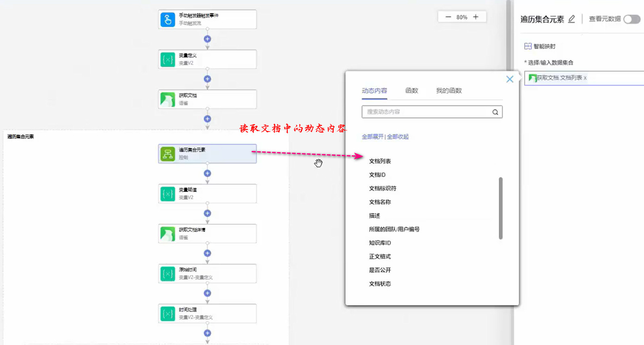Click the 获取文档 node title

coord(188,95)
